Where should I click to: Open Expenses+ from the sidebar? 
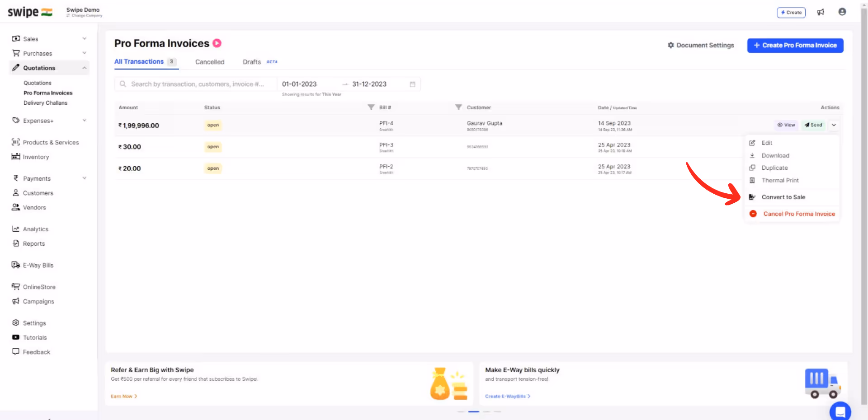tap(38, 121)
